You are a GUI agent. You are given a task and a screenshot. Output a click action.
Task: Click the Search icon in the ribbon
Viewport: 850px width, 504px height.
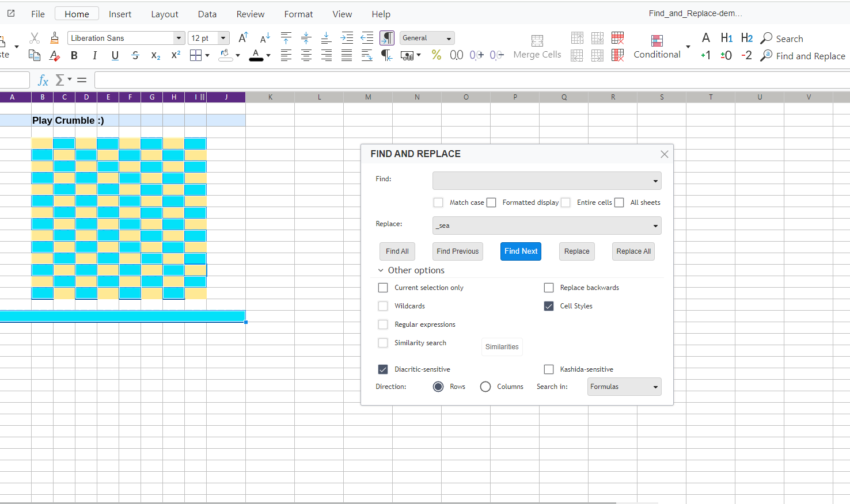pos(781,38)
